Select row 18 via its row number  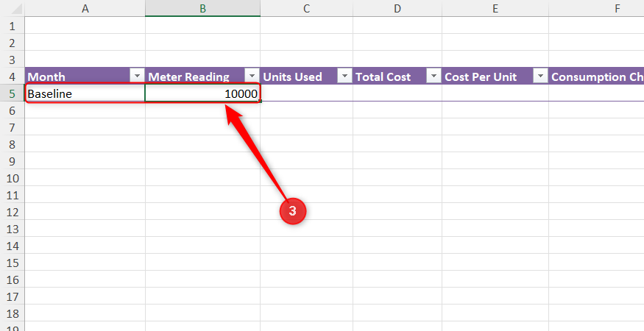click(x=13, y=313)
